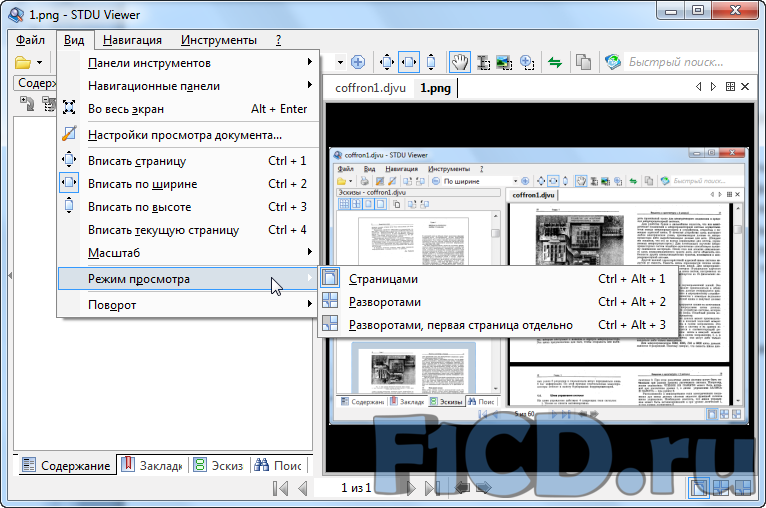Go to the previous page arrow
Image resolution: width=766 pixels, height=508 pixels.
(x=303, y=488)
